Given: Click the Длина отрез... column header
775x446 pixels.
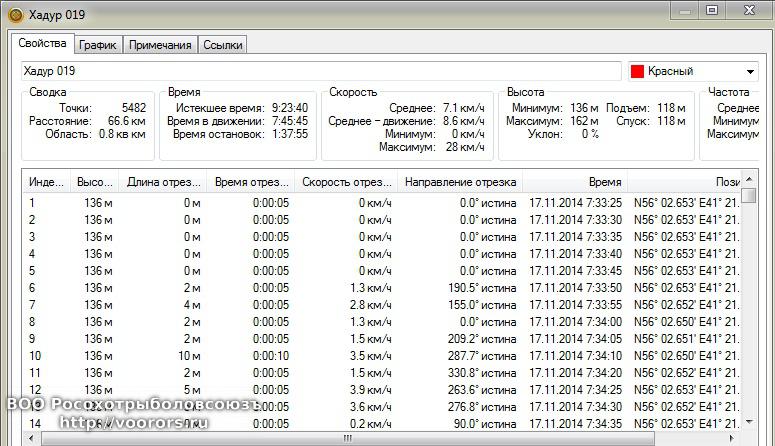Looking at the screenshot, I should (162, 182).
